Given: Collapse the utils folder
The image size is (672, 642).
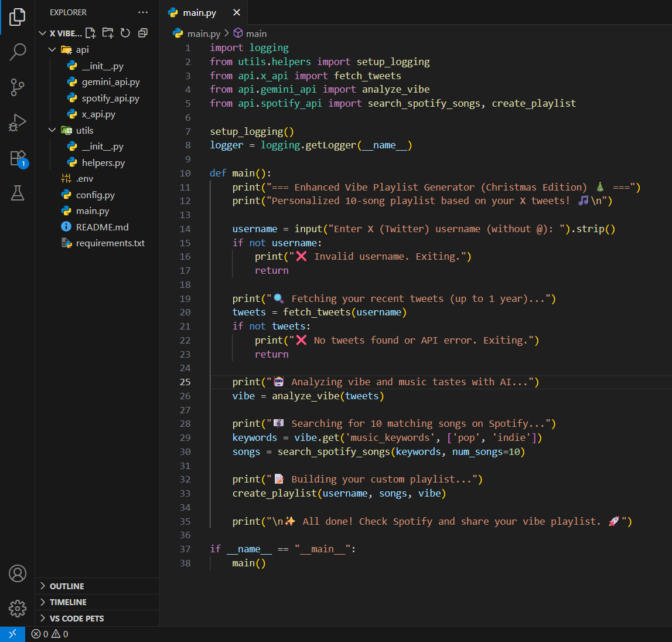Looking at the screenshot, I should pos(84,130).
